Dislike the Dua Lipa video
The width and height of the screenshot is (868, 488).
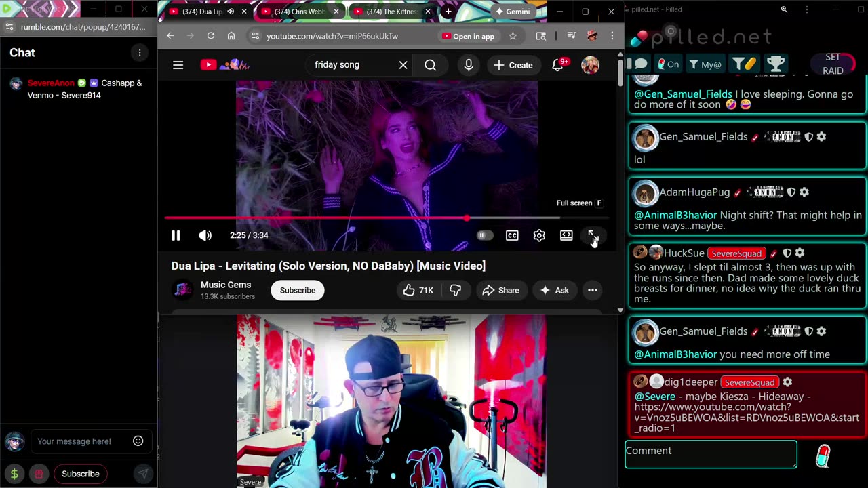[x=456, y=290]
